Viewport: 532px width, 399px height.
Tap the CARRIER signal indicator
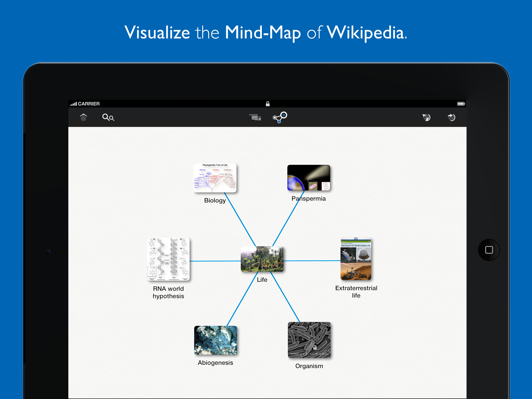click(85, 104)
